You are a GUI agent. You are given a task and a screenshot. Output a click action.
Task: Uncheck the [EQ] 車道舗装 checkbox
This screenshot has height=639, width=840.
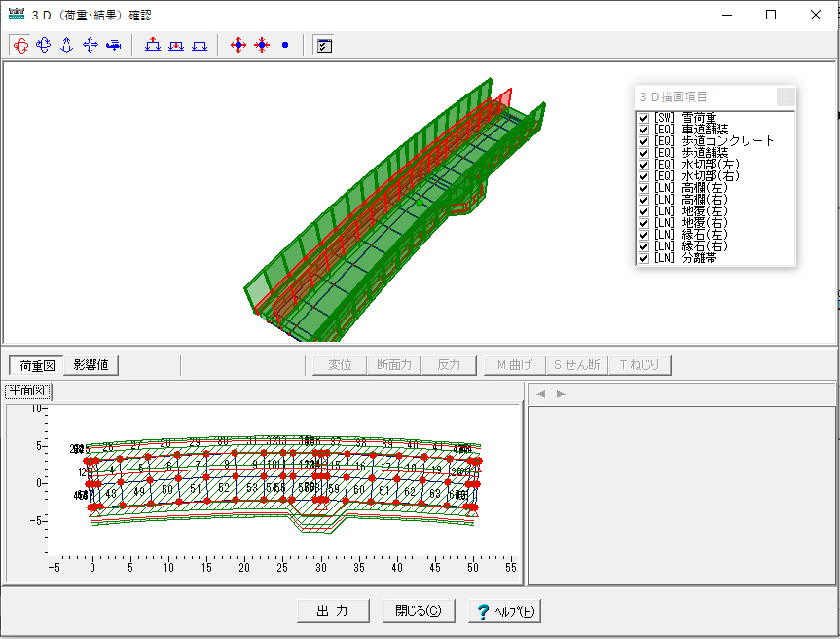pos(644,130)
